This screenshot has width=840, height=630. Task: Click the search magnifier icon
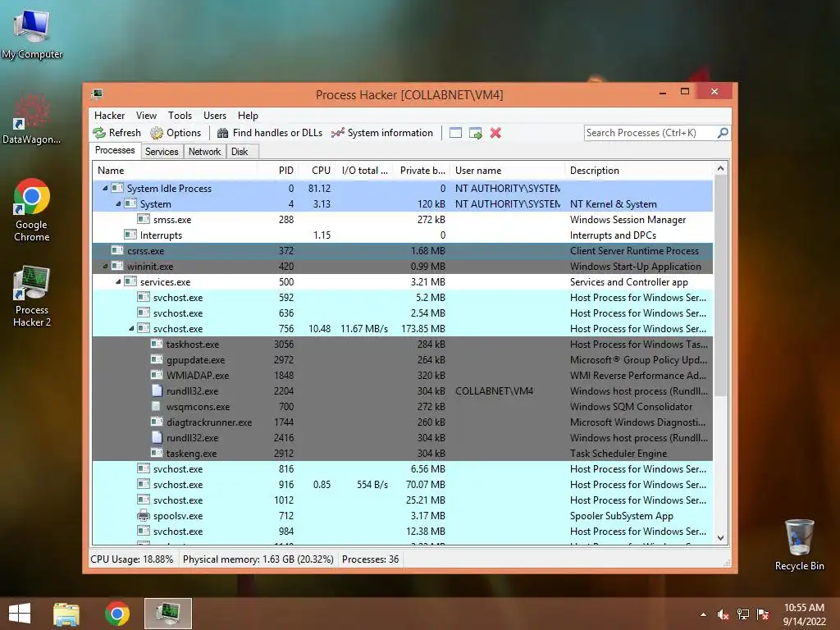point(723,132)
